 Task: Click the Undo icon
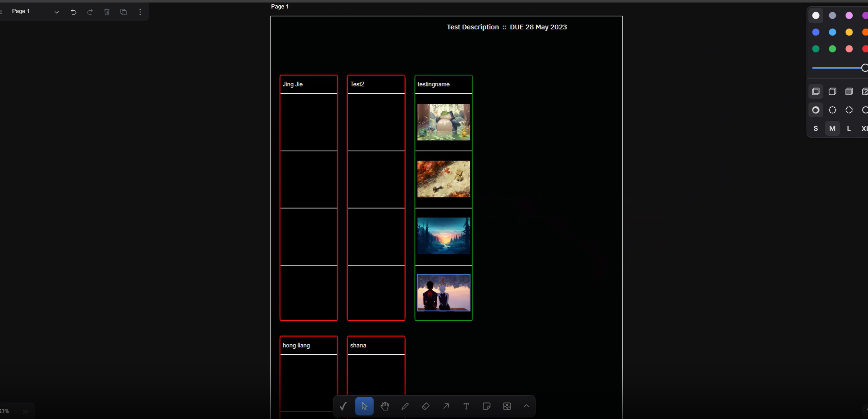pos(73,12)
